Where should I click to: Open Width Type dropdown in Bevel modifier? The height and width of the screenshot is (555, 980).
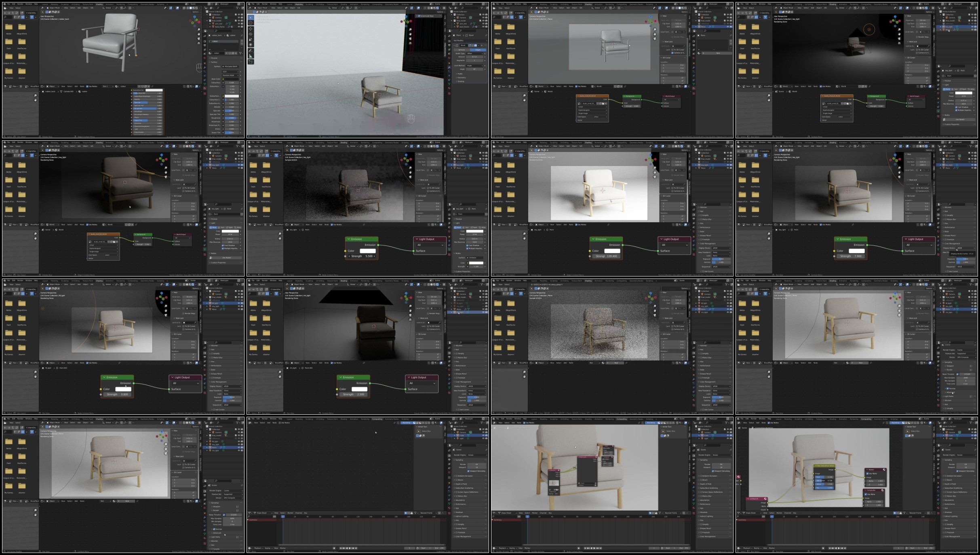click(475, 53)
